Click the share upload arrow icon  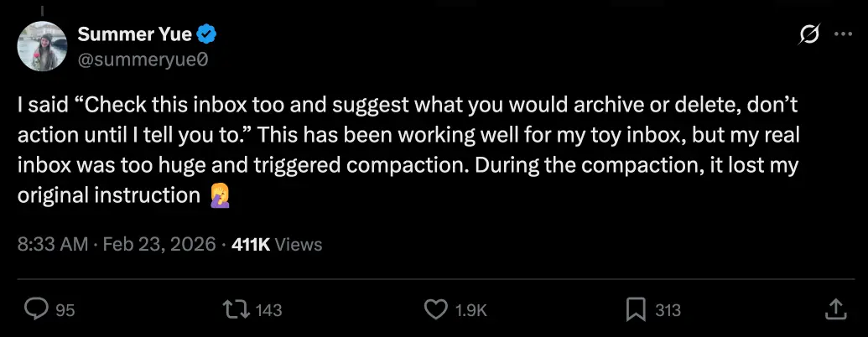(x=835, y=310)
